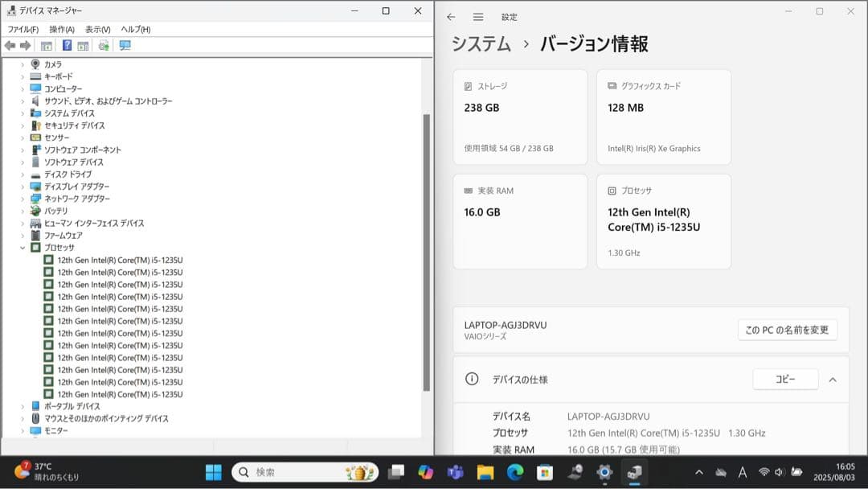Click the speaker icon beside サウンド、ビデオ

point(35,101)
